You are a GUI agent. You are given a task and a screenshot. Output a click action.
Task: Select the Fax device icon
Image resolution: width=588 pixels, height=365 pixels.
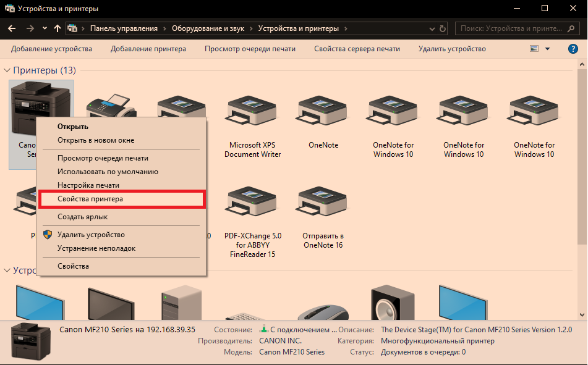(x=111, y=106)
